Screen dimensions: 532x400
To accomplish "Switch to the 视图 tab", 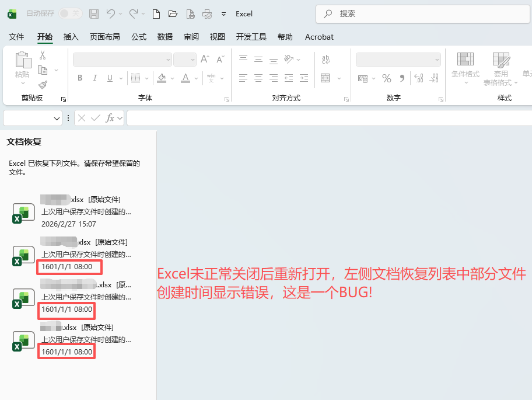I will pyautogui.click(x=218, y=37).
